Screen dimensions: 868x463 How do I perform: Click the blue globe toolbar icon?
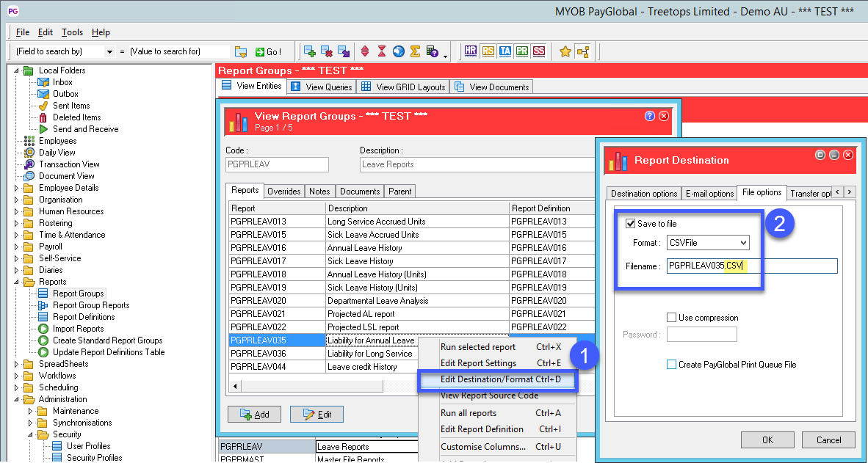[399, 51]
